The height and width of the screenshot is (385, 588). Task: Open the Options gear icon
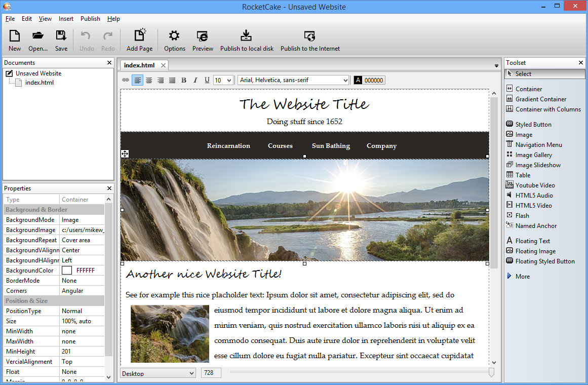pyautogui.click(x=174, y=36)
